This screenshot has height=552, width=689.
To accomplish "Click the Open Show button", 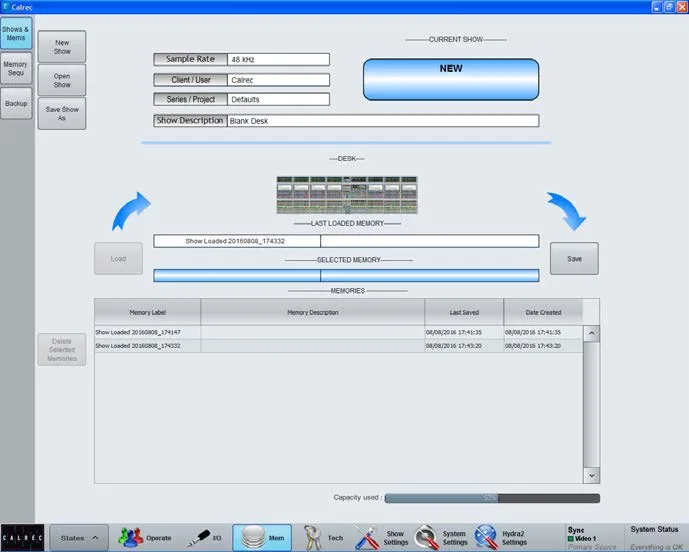I will (x=62, y=80).
